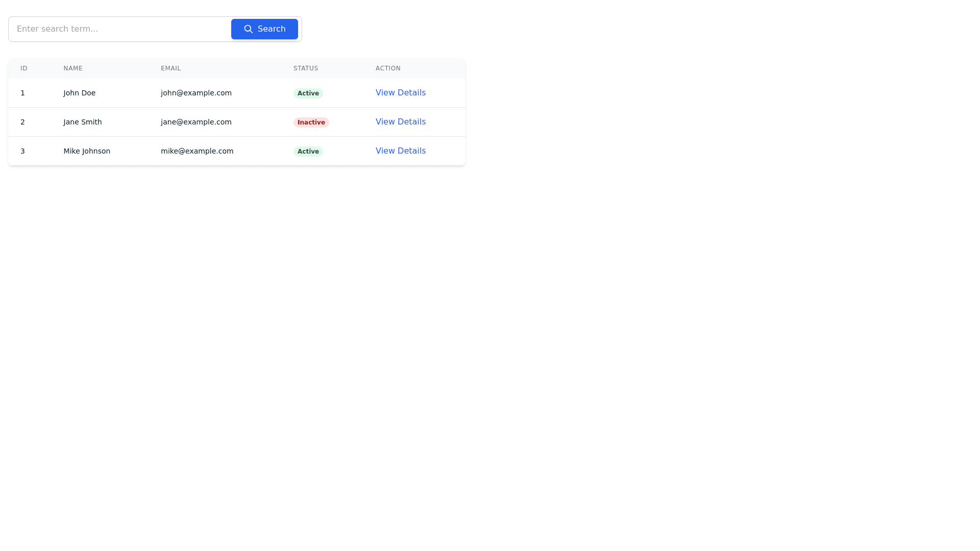980x551 pixels.
Task: Click the Name column header
Action: pos(73,68)
